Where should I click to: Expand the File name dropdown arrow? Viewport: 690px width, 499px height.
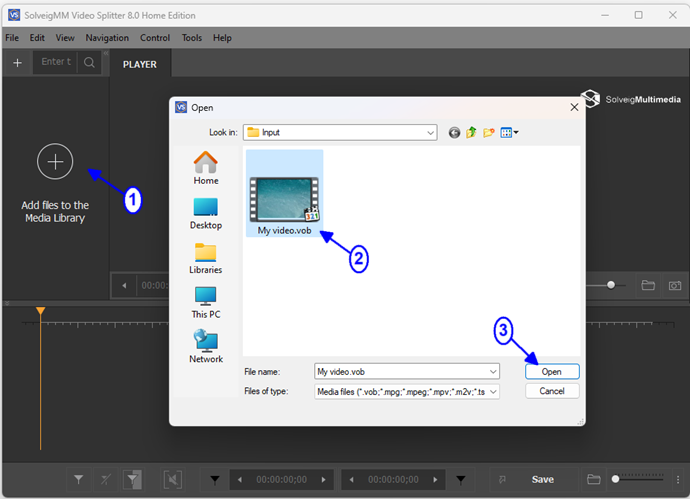(493, 372)
